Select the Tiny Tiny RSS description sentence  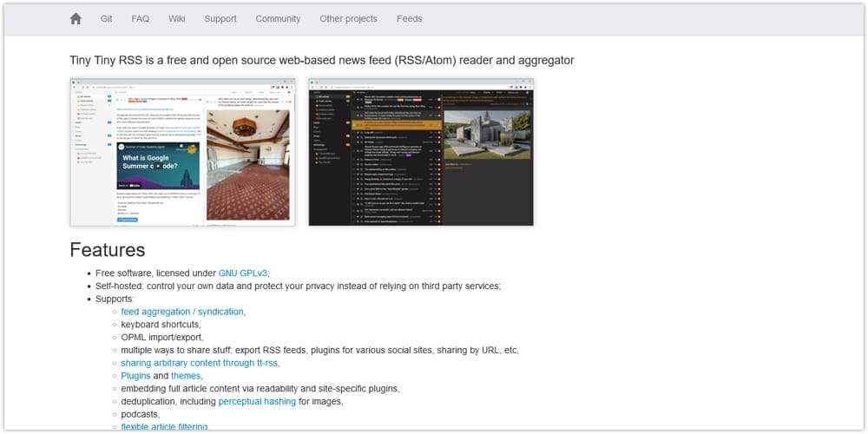coord(322,61)
